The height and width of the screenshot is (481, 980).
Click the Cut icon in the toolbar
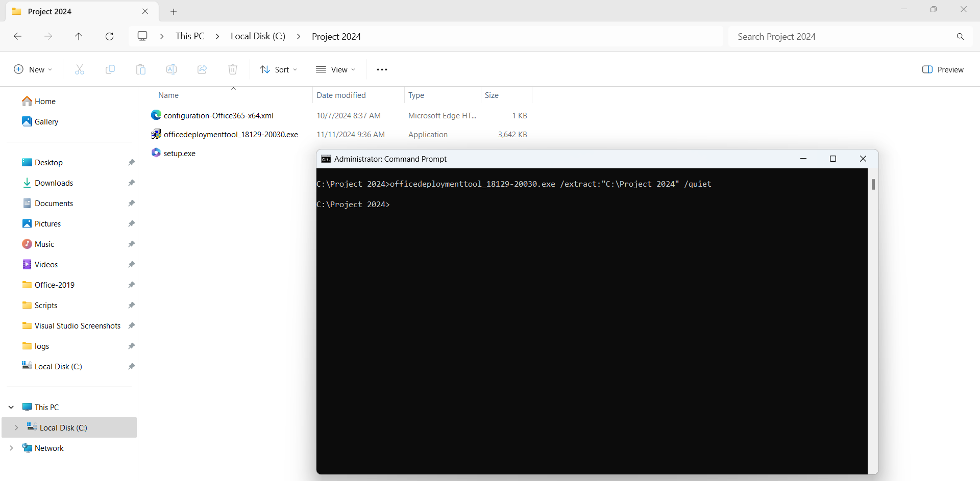click(x=80, y=69)
